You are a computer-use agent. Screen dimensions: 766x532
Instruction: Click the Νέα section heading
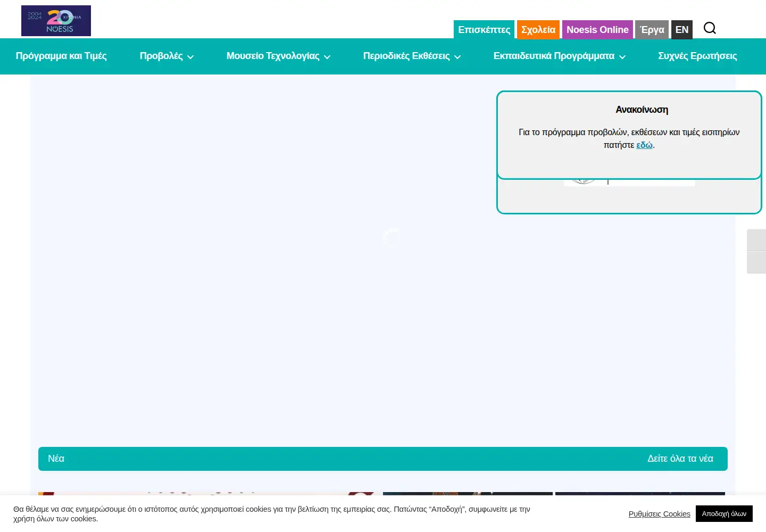pyautogui.click(x=56, y=459)
